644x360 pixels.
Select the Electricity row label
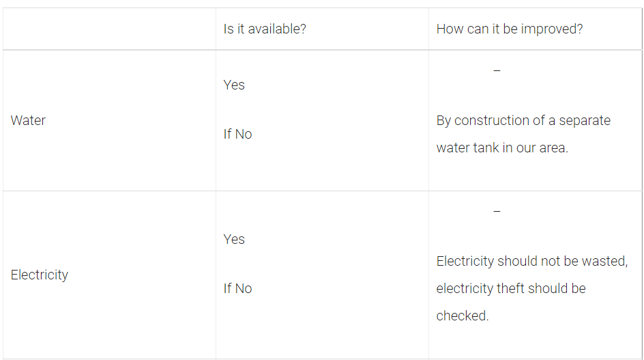(40, 275)
